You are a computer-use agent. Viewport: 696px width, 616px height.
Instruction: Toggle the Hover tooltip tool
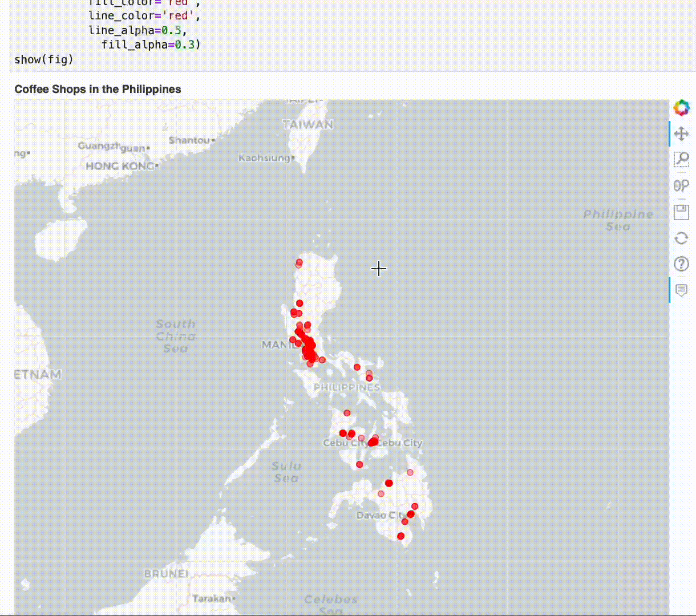681,290
